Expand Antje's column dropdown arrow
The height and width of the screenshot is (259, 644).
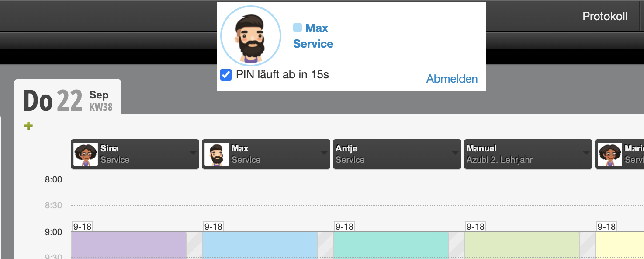pyautogui.click(x=455, y=154)
